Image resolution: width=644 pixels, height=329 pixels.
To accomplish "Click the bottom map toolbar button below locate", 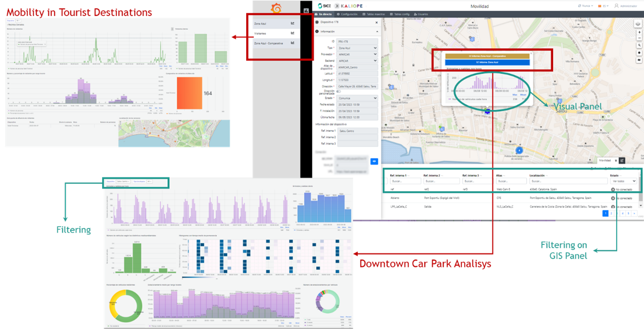I will click(x=639, y=60).
